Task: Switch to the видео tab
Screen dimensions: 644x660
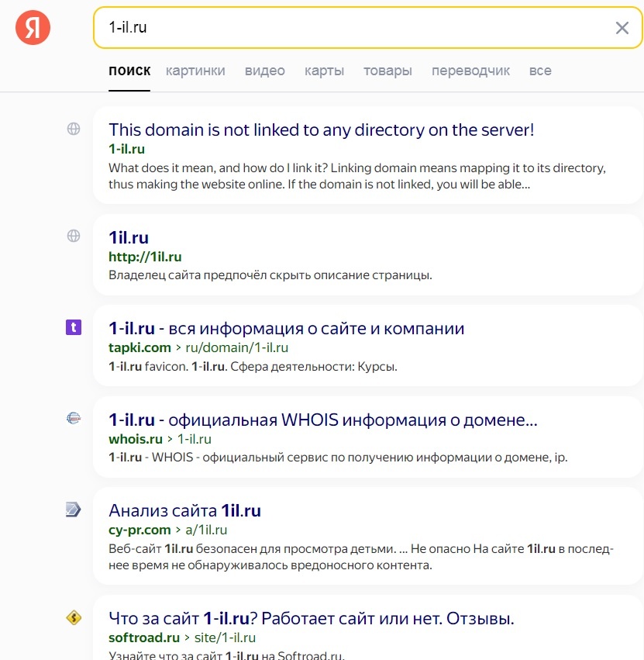Action: [x=265, y=71]
